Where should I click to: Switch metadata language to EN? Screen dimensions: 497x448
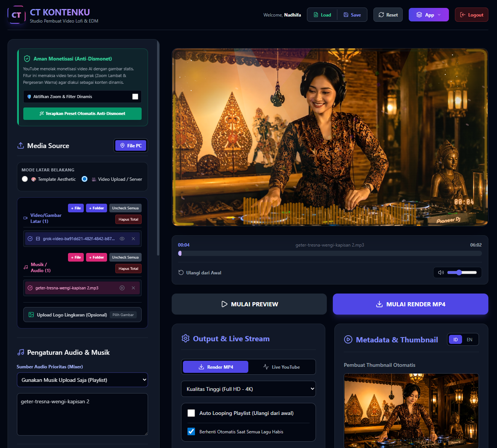tap(470, 339)
